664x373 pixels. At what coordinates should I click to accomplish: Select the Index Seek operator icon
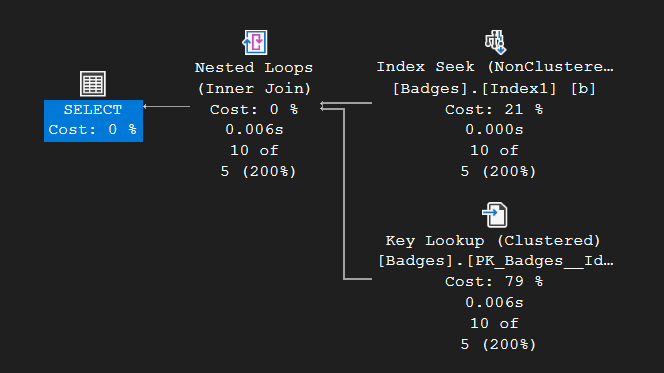[495, 42]
